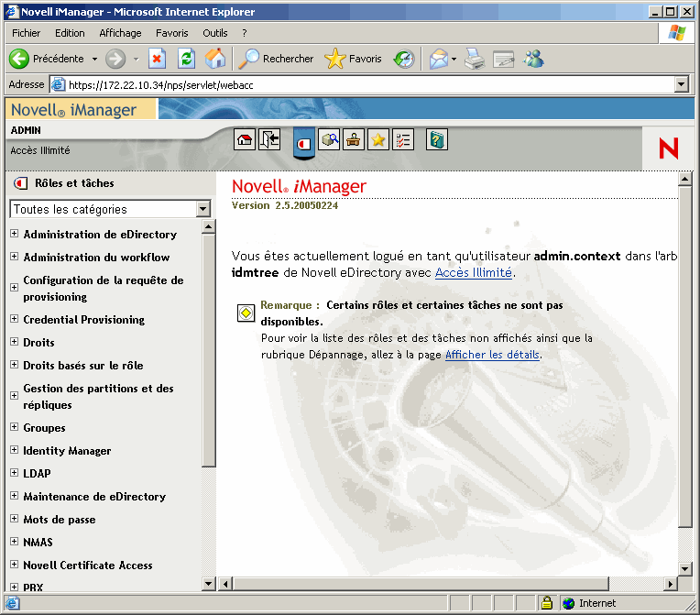
Task: Click the roles list scroll down arrow
Action: [x=209, y=583]
